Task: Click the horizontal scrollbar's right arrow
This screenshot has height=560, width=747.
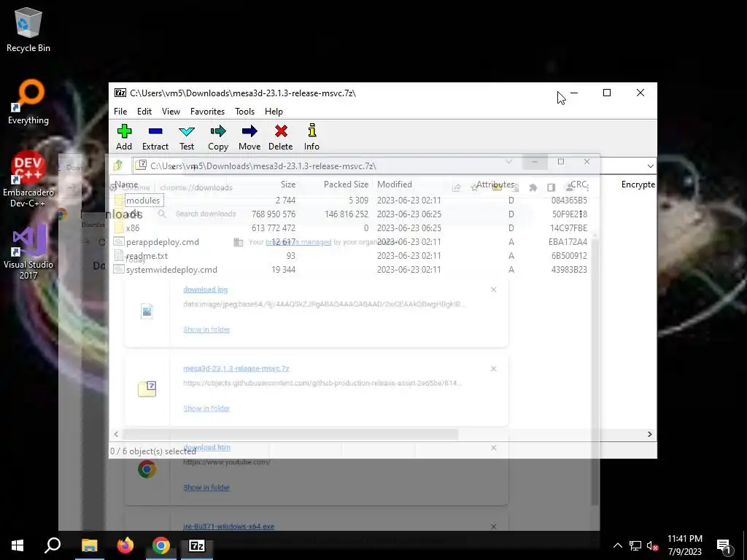Action: click(x=650, y=435)
